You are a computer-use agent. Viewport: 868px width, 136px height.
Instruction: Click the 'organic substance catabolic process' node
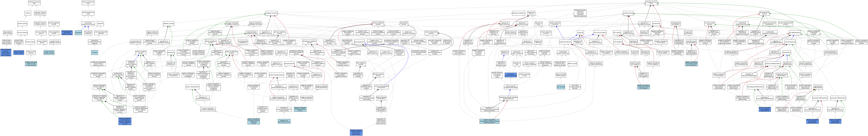[x=152, y=33]
